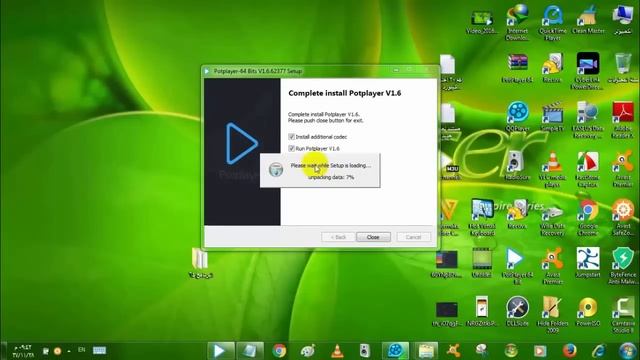
Task: Open the Computer icon on desktop
Action: 623,20
